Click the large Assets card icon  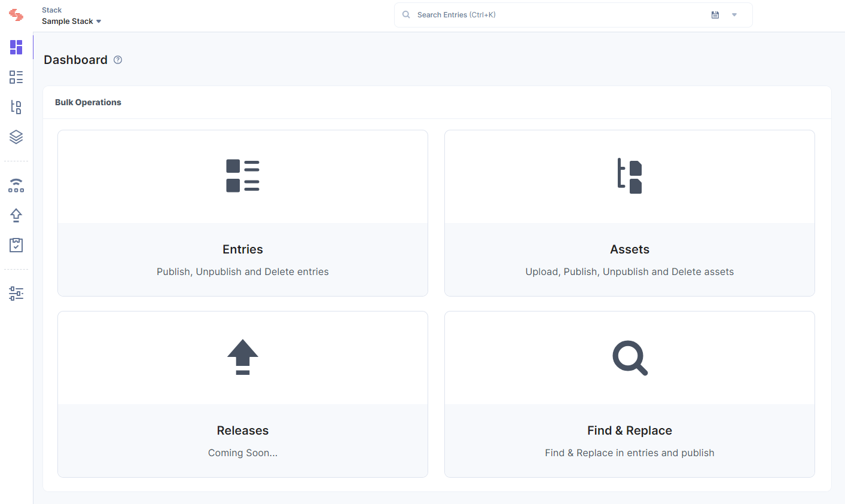(x=630, y=176)
